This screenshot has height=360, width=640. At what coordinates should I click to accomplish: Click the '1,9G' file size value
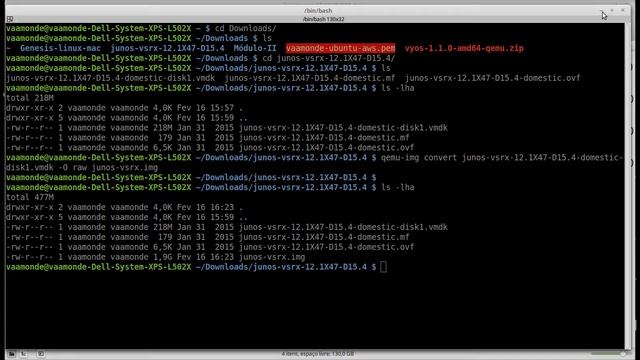(163, 257)
